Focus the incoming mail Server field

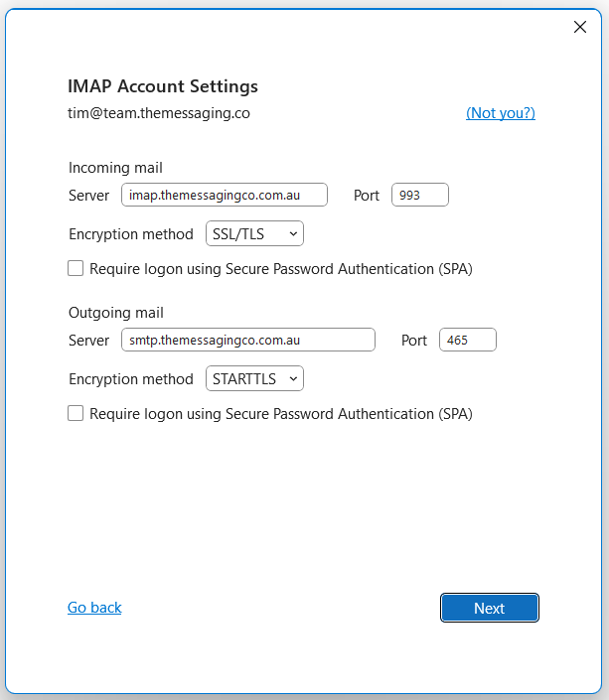click(225, 195)
